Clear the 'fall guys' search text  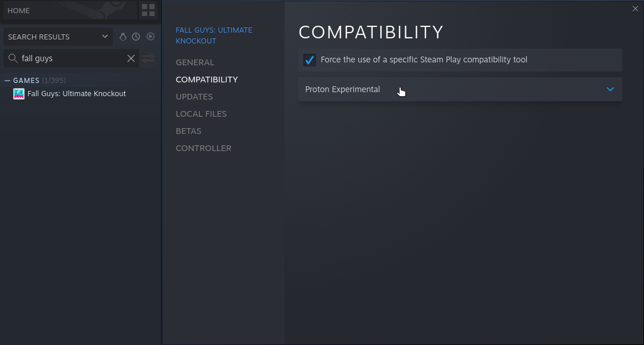pyautogui.click(x=131, y=58)
